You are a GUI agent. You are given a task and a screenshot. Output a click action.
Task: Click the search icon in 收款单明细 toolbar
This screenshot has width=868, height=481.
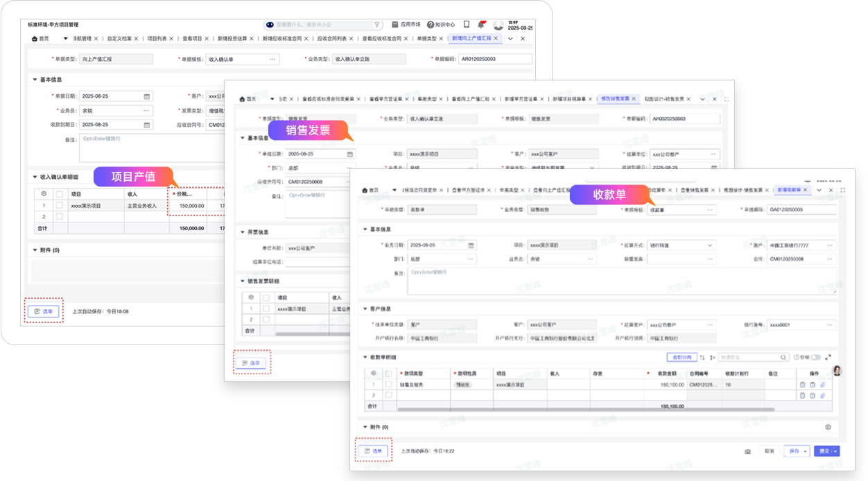pos(784,358)
